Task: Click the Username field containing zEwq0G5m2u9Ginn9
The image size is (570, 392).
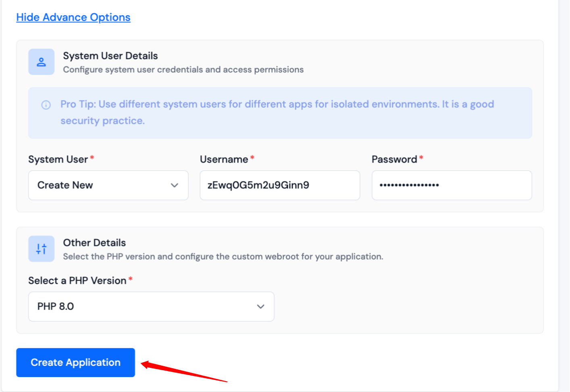Action: 280,185
